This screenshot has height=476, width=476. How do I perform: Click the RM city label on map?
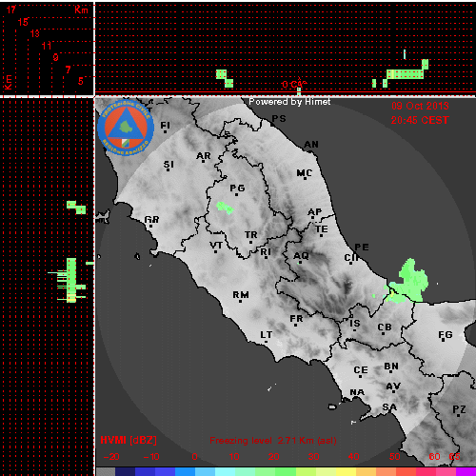(241, 295)
